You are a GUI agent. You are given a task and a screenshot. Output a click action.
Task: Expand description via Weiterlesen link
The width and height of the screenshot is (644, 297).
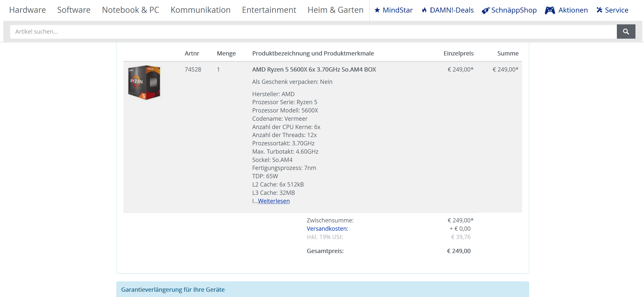274,201
